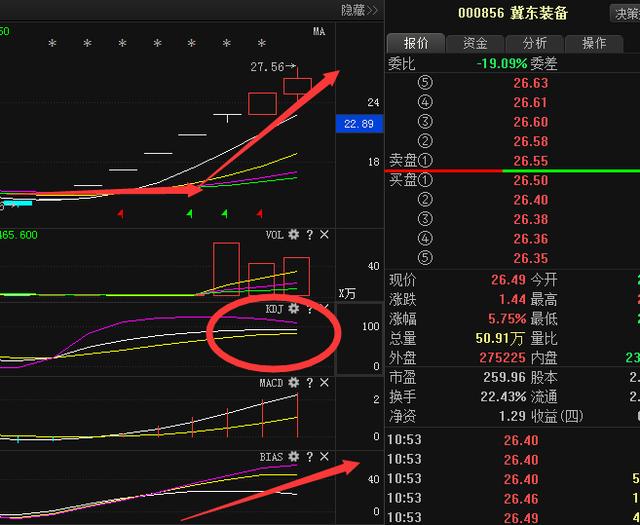
Task: Click the 市盈 value 259.96
Action: [x=504, y=377]
